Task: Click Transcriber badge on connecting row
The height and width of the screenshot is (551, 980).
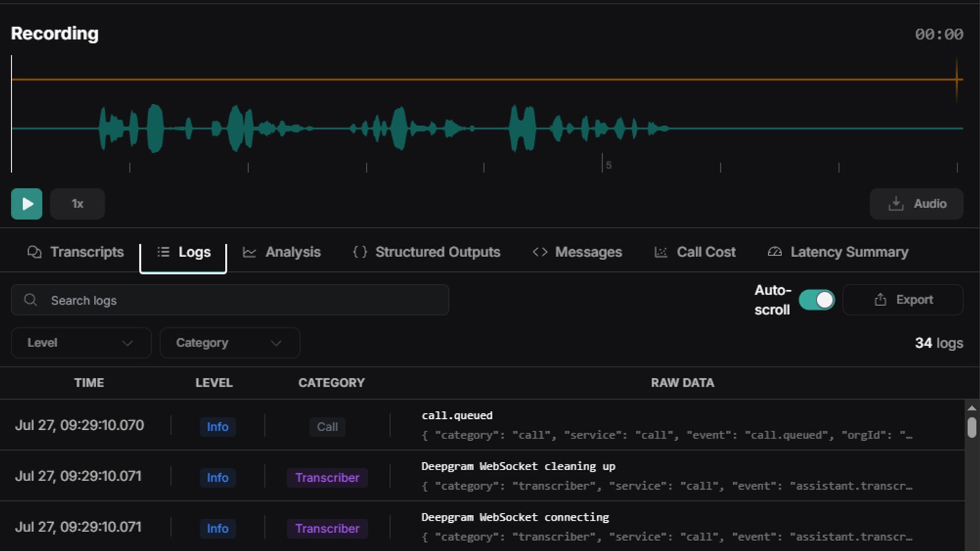Action: tap(327, 528)
